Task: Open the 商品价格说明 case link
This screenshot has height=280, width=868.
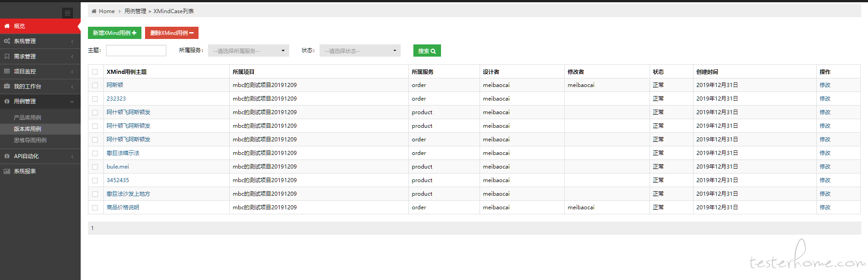Action: point(123,208)
